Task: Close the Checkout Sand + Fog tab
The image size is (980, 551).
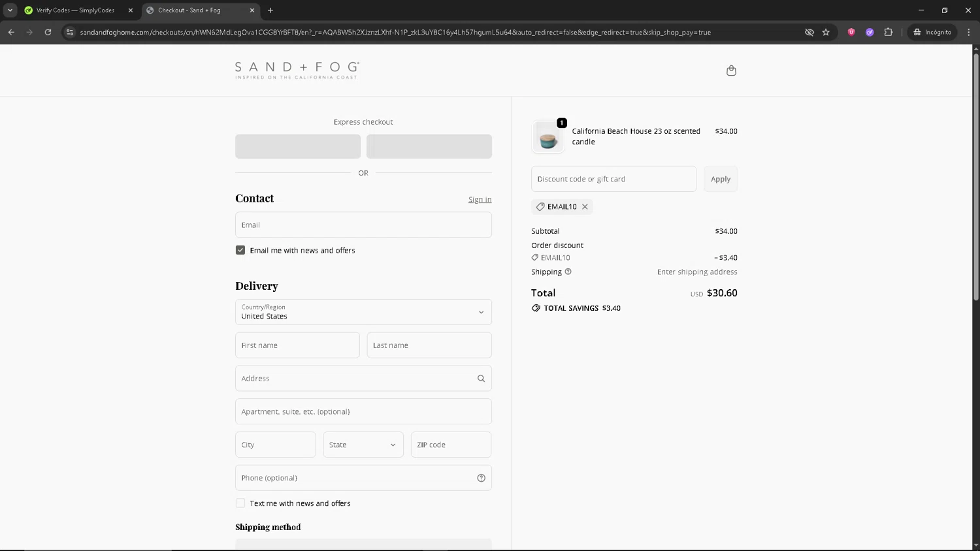Action: pos(252,10)
